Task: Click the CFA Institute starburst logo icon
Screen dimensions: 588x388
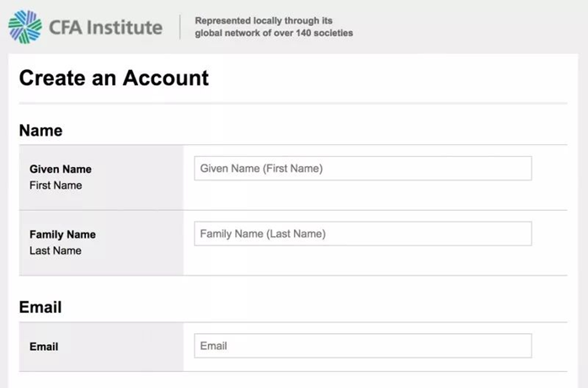Action: pyautogui.click(x=24, y=26)
